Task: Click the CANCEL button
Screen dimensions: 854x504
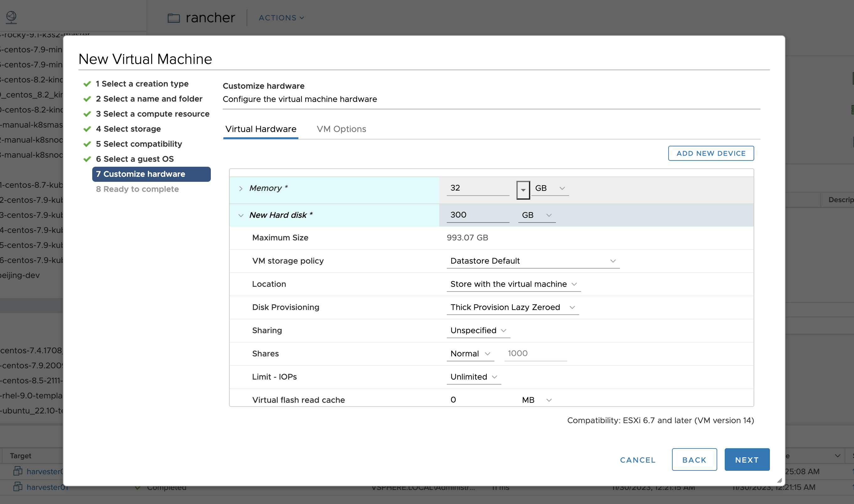Action: pos(638,459)
